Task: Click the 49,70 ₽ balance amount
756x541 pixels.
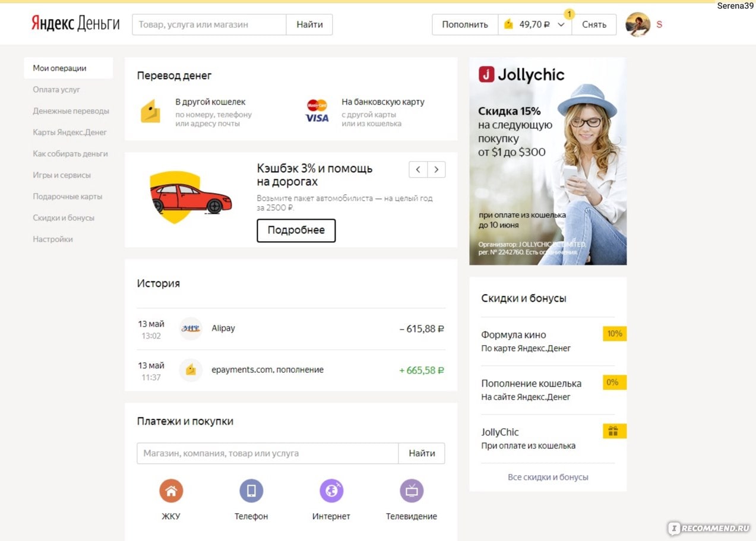Action: 534,24
